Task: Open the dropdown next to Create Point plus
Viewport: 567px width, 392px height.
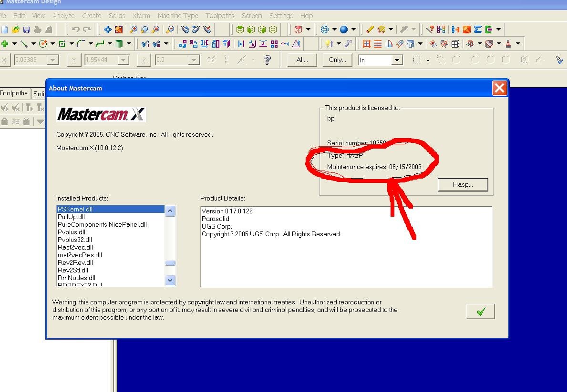Action: tap(14, 44)
